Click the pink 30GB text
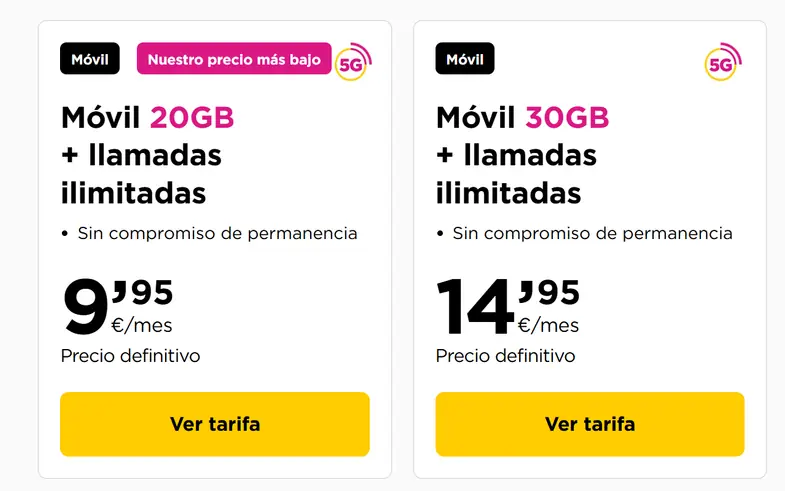The height and width of the screenshot is (491, 785). (x=567, y=118)
